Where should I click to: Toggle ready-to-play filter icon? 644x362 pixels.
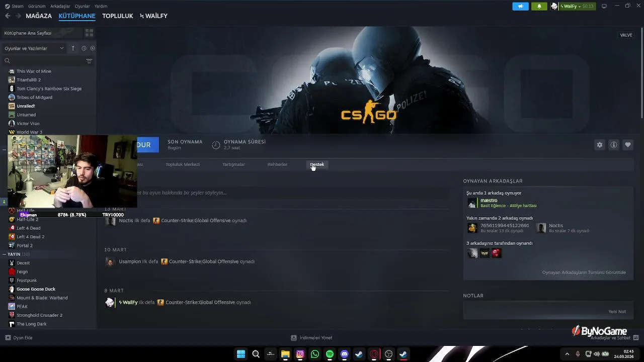point(93,48)
